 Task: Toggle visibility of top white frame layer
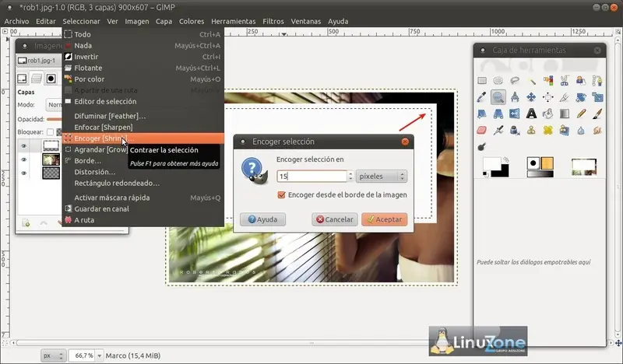tap(24, 146)
